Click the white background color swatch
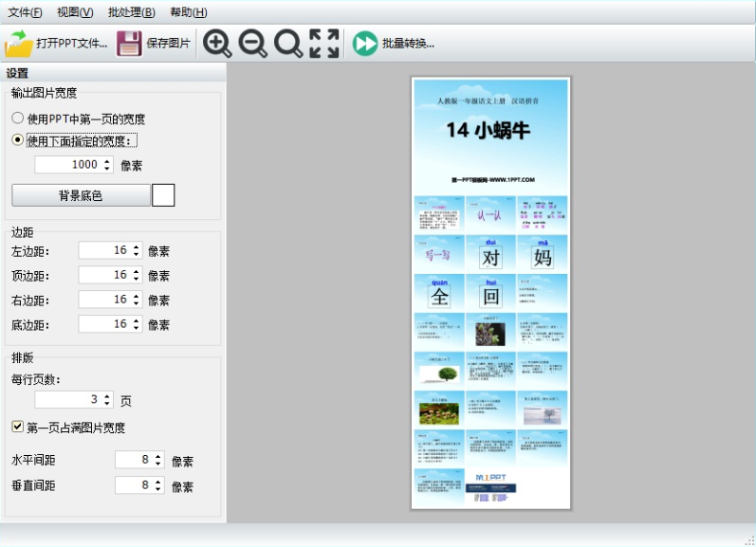 163,195
